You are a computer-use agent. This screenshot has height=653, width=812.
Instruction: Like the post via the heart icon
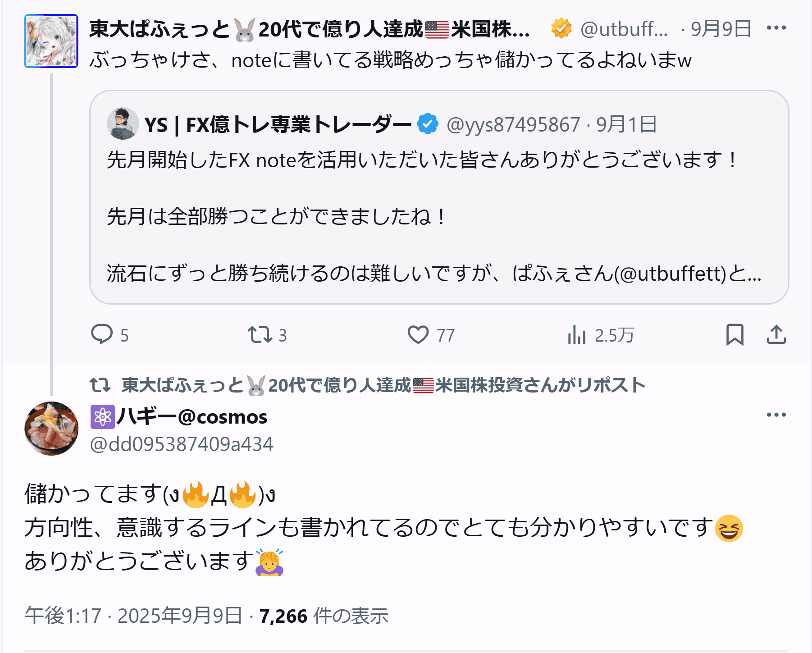pyautogui.click(x=418, y=335)
